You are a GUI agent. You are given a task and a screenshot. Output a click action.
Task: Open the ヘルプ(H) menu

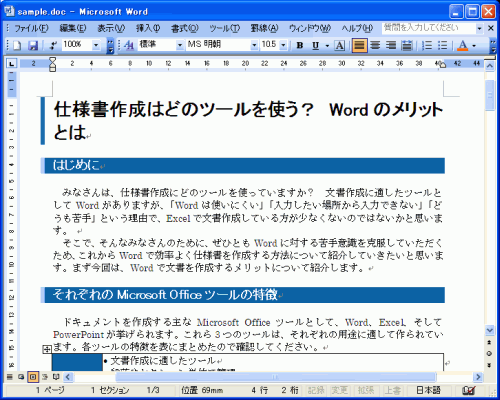tap(357, 29)
